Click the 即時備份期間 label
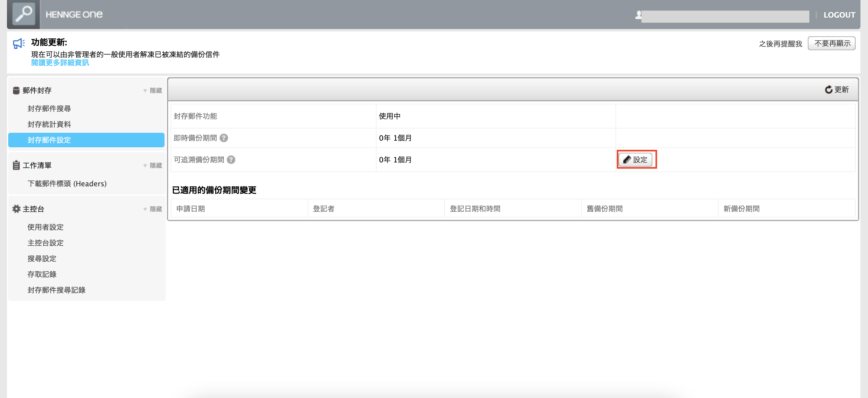This screenshot has height=398, width=868. click(x=195, y=138)
